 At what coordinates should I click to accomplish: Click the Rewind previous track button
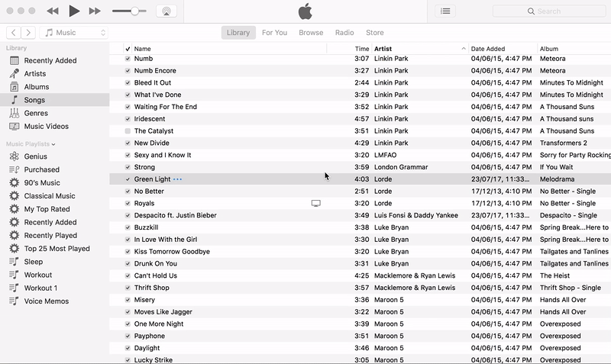[x=52, y=11]
